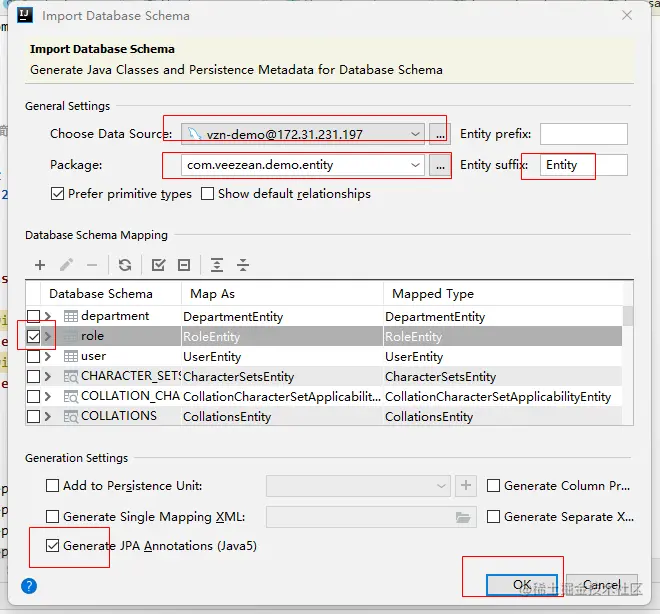Toggle Generate JPA Annotations (Java5) checkbox
This screenshot has height=614, width=660.
click(52, 546)
